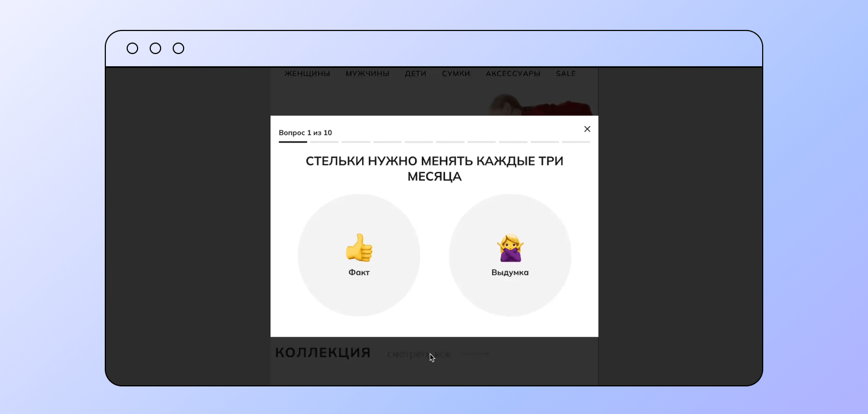This screenshot has height=414, width=868.
Task: Open the СУМКИ navigation item
Action: [x=456, y=74]
